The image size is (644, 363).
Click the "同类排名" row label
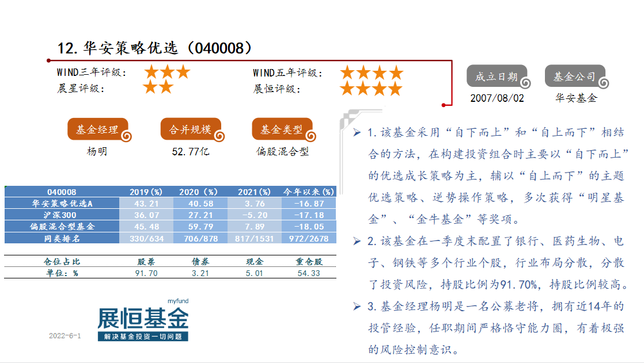click(x=62, y=238)
